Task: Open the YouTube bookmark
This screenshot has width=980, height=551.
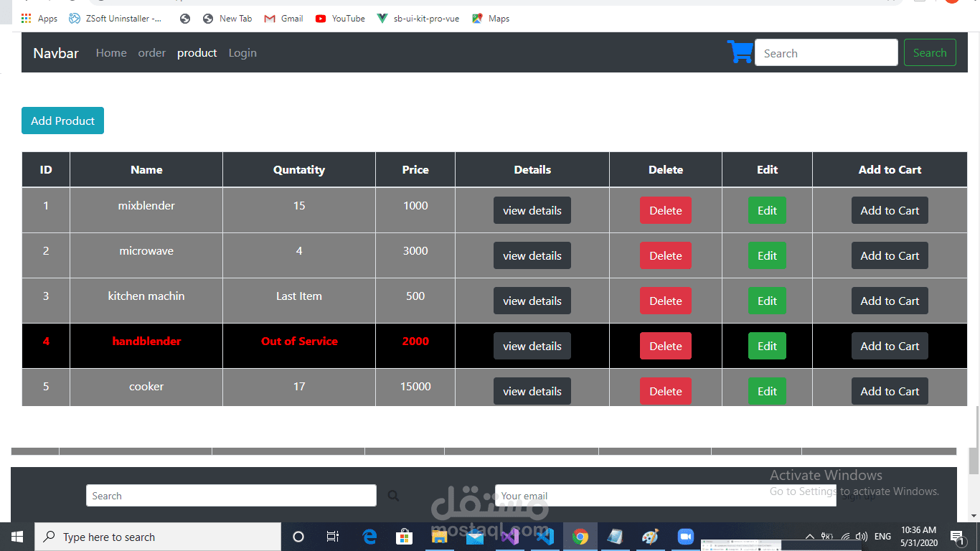Action: (x=340, y=19)
